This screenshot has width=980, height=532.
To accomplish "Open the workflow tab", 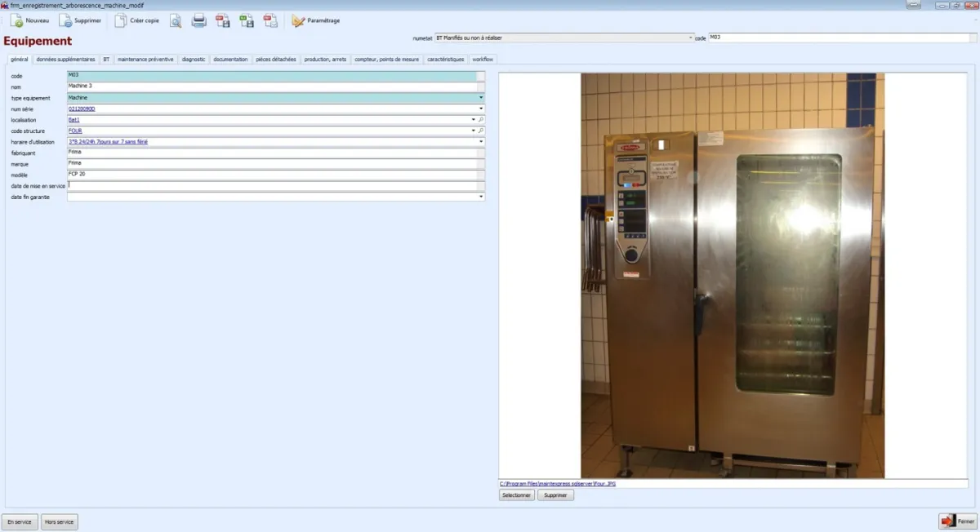I will [x=483, y=60].
